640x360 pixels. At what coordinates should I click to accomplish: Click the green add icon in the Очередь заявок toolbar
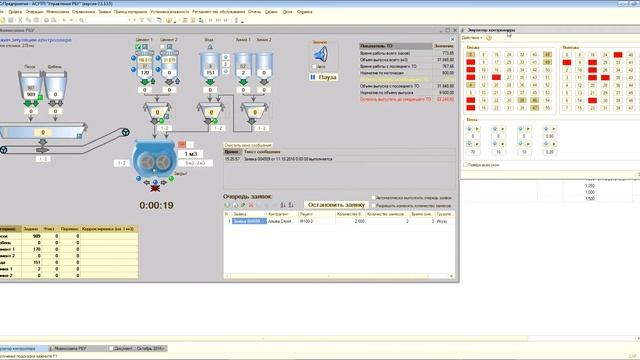[228, 205]
